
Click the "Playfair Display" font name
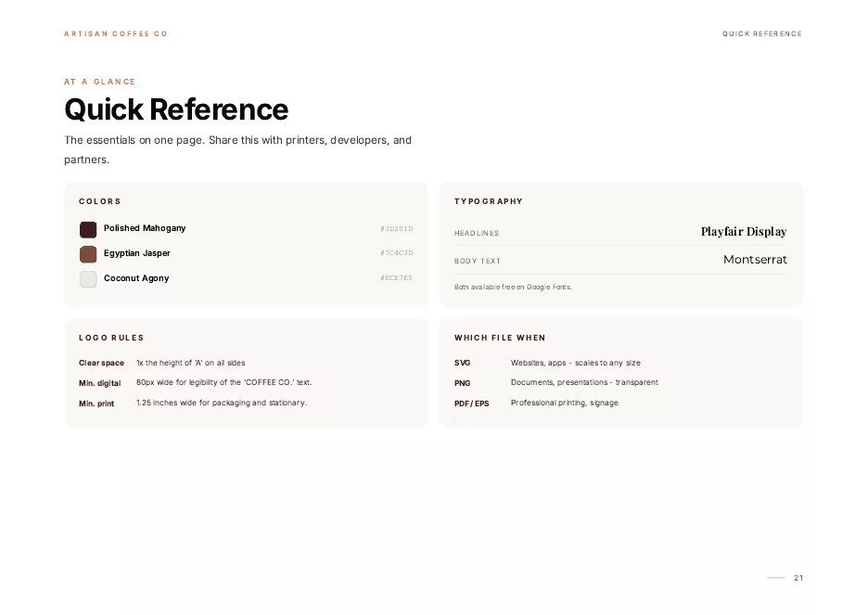(x=744, y=231)
